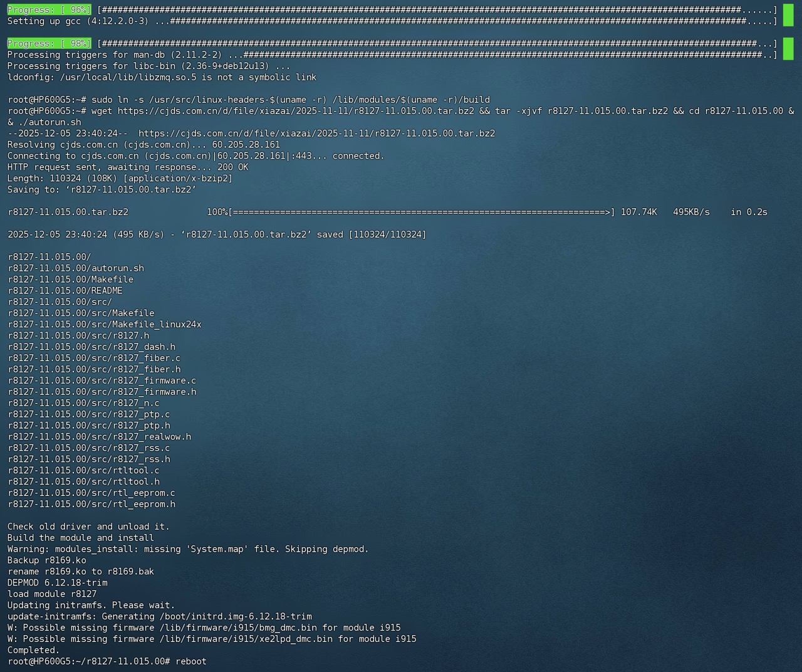
Task: Click the "update-initramfs: Generating" initrd line
Action: click(160, 617)
